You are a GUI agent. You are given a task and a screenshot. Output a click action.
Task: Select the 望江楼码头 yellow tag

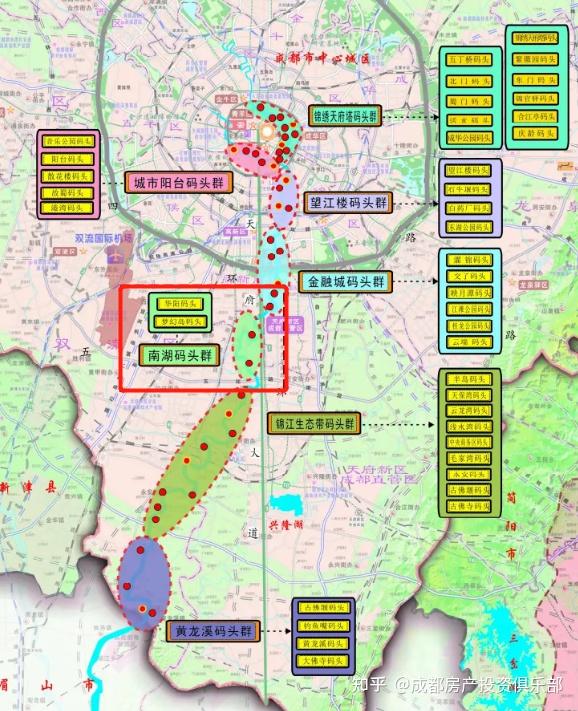(x=468, y=171)
